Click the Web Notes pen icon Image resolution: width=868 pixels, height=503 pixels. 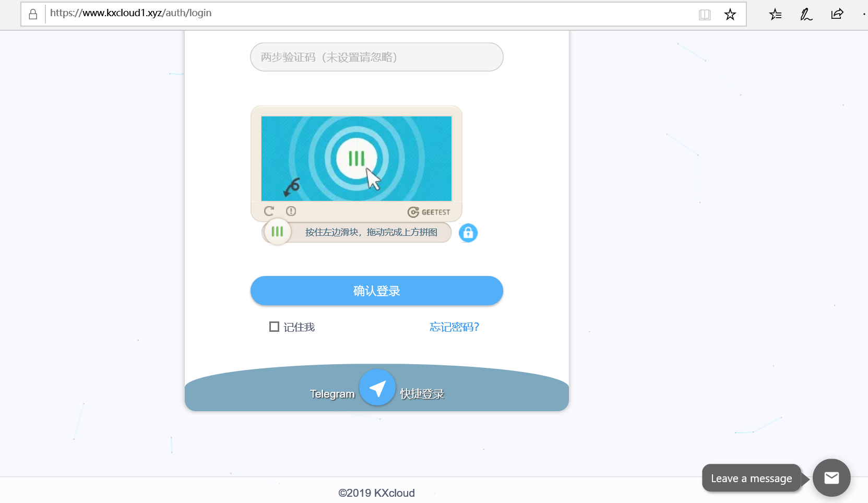coord(805,14)
